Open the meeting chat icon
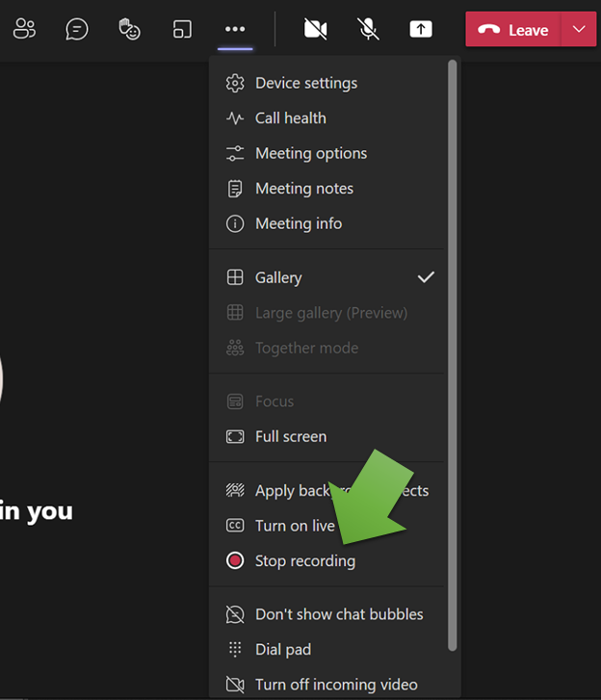This screenshot has height=700, width=601. point(77,30)
